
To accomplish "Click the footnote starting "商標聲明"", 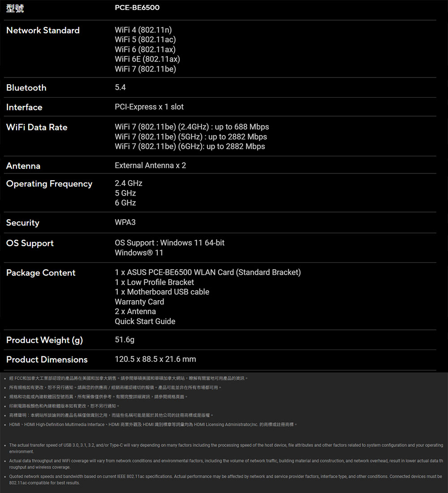I will [111, 415].
